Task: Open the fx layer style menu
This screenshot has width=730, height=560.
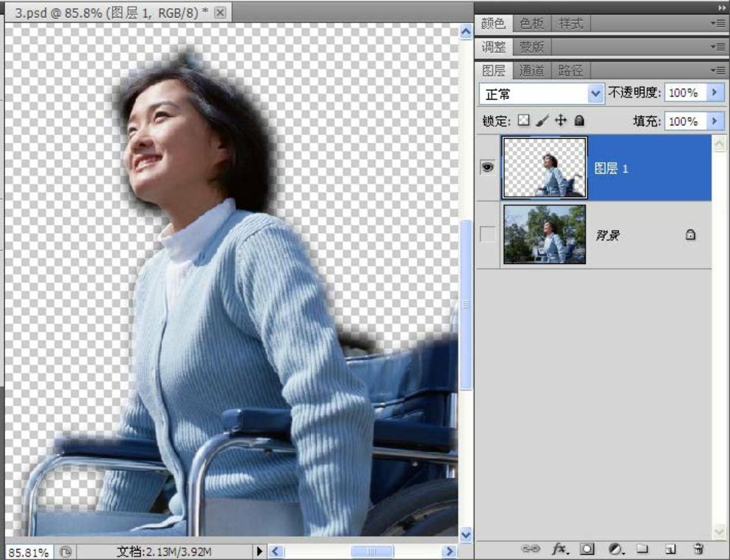Action: (560, 549)
